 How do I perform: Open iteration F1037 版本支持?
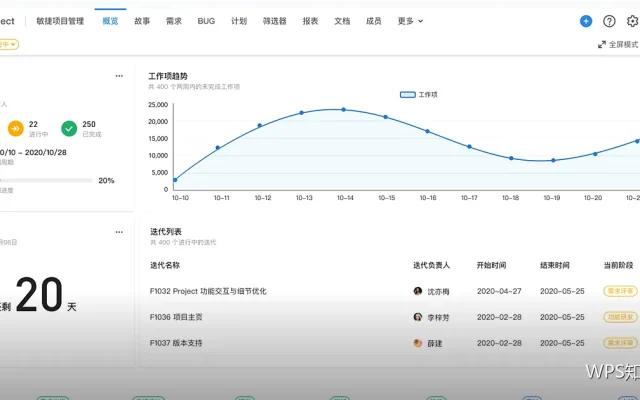pos(176,343)
